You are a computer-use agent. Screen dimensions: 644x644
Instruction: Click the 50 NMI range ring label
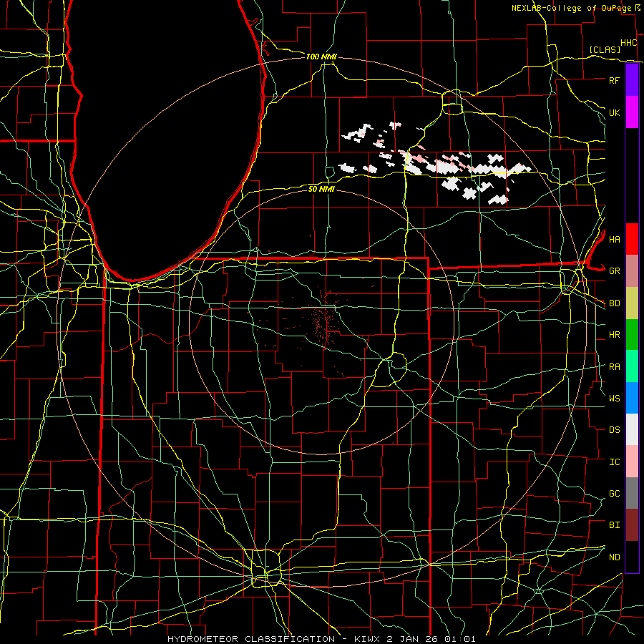click(x=321, y=189)
